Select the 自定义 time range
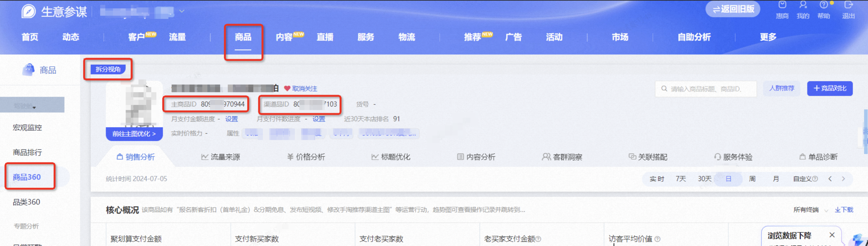The image size is (868, 246). 802,179
